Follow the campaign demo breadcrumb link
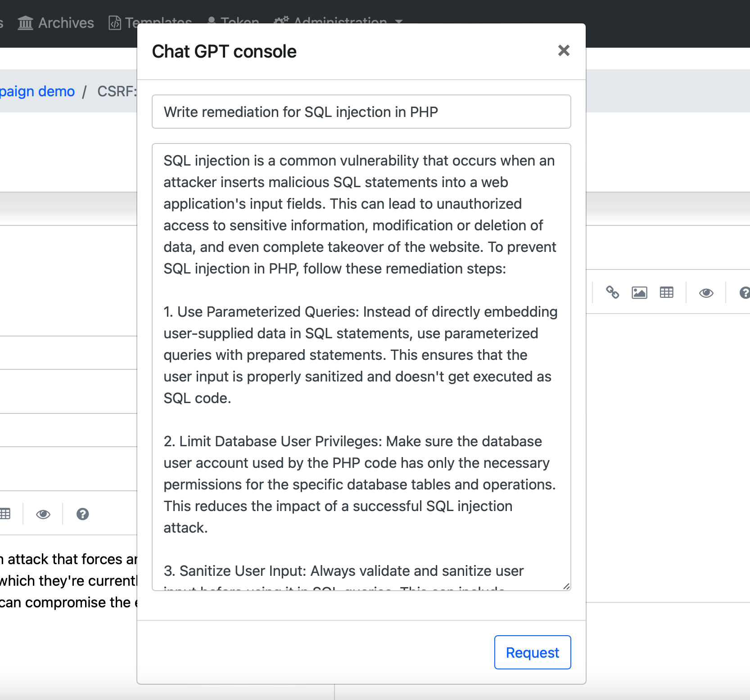Image resolution: width=750 pixels, height=700 pixels. [37, 91]
